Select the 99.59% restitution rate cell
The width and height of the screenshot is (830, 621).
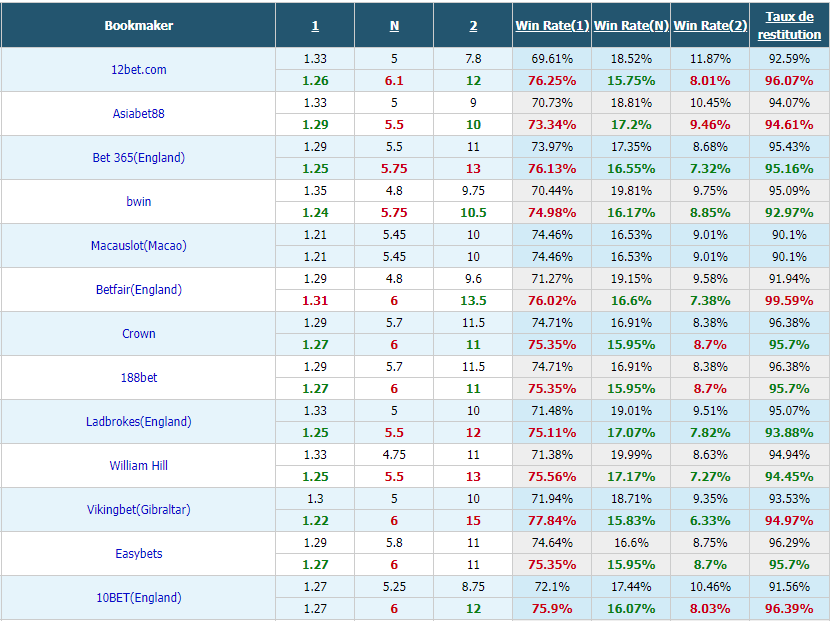(x=789, y=300)
